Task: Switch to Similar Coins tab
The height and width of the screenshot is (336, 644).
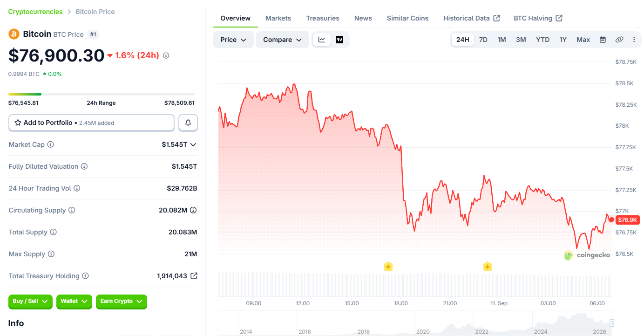Action: 407,18
